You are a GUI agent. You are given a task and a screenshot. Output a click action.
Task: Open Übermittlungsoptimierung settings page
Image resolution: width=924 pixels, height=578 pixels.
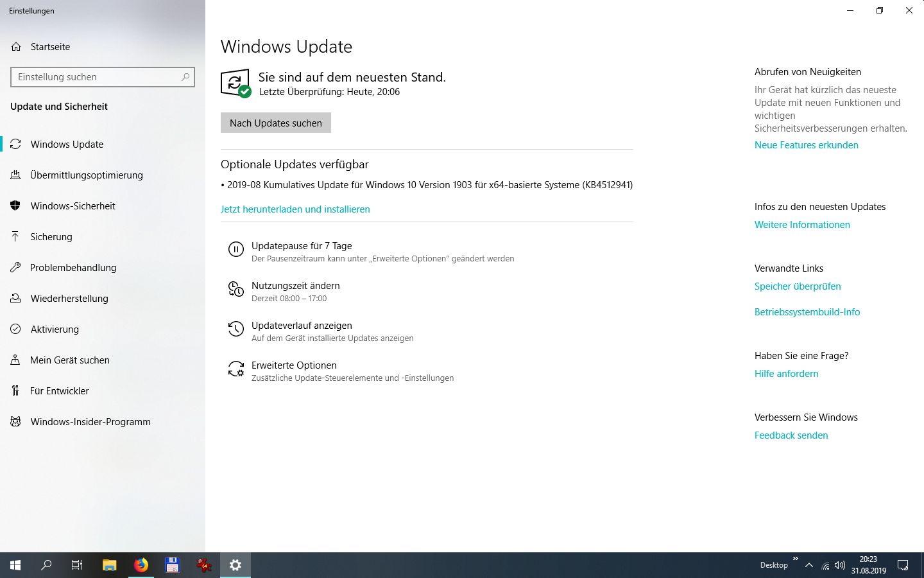pyautogui.click(x=87, y=175)
